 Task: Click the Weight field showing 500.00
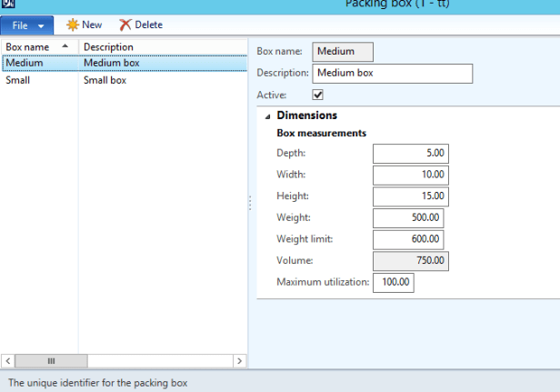coord(407,218)
